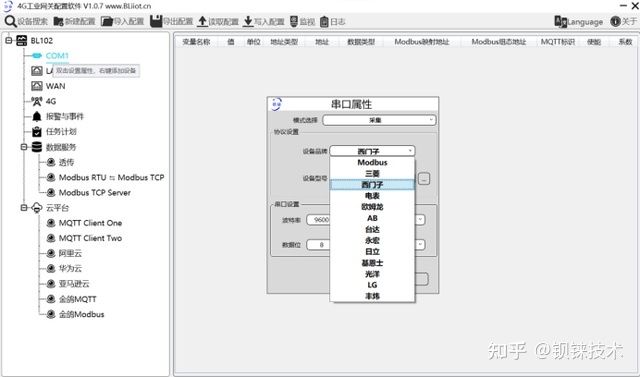The image size is (640, 377).
Task: Click the 4G antenna icon in tree
Action: tap(37, 101)
